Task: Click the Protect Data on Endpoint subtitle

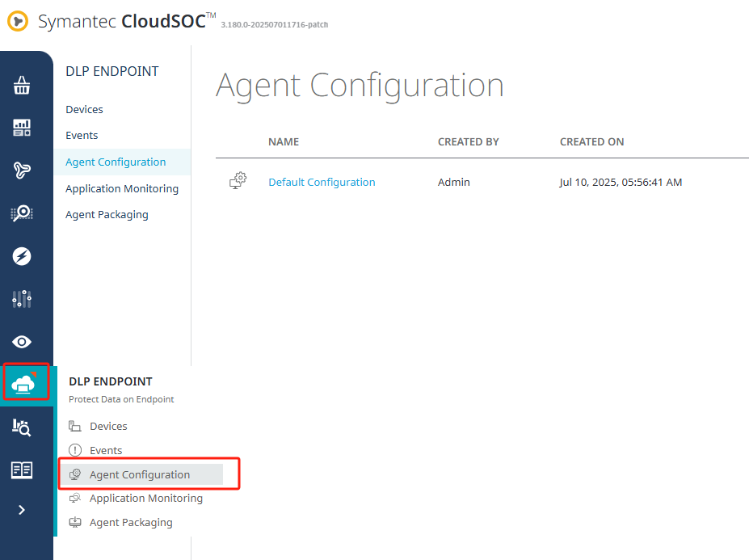Action: pyautogui.click(x=121, y=399)
